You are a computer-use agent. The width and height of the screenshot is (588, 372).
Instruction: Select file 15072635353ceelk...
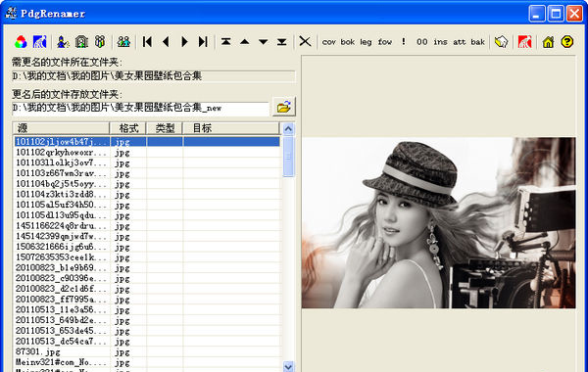coord(147,257)
